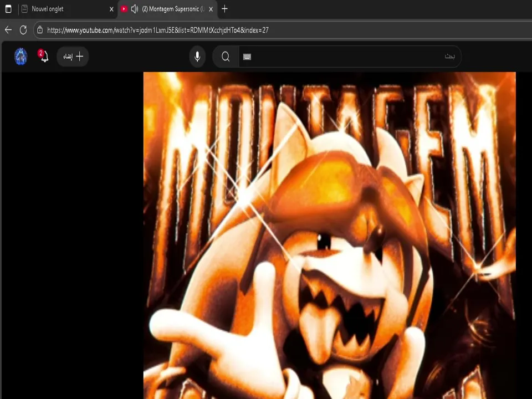Start voice search with microphone

[197, 57]
